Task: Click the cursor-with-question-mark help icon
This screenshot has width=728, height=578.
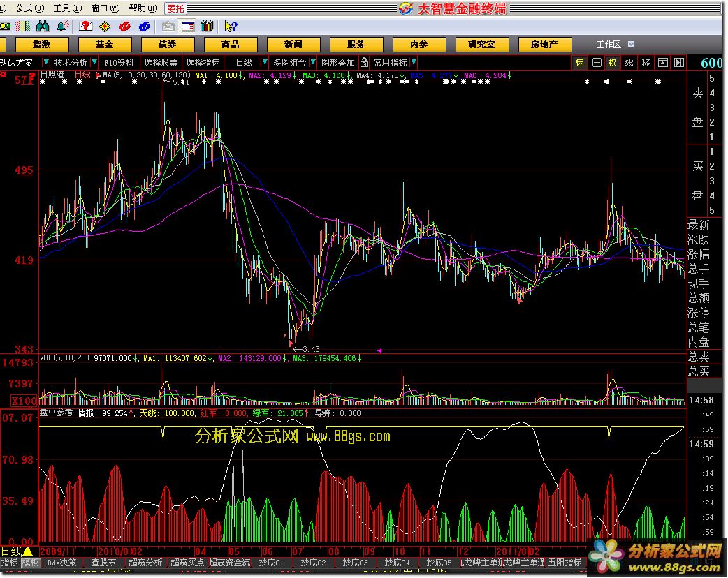Action: (231, 26)
